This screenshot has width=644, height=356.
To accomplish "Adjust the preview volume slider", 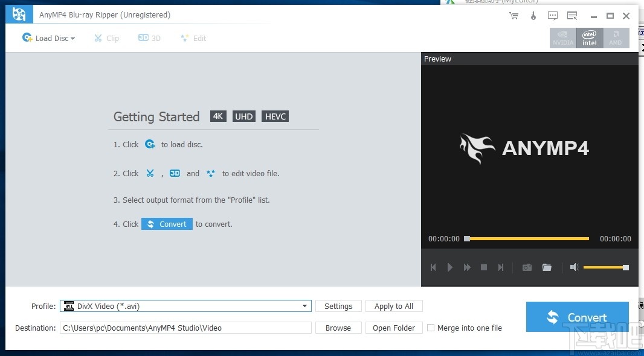I will point(606,267).
